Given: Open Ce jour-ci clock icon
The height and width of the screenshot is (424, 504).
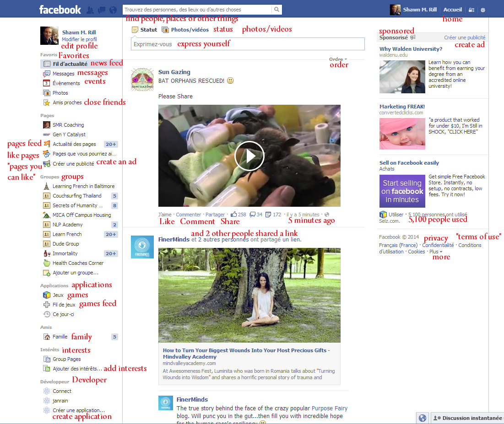Looking at the screenshot, I should 47,314.
